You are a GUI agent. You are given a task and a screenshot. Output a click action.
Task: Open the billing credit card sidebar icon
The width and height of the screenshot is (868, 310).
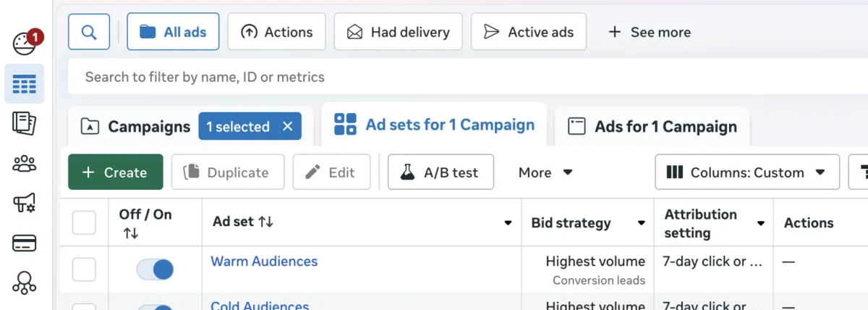(x=25, y=243)
